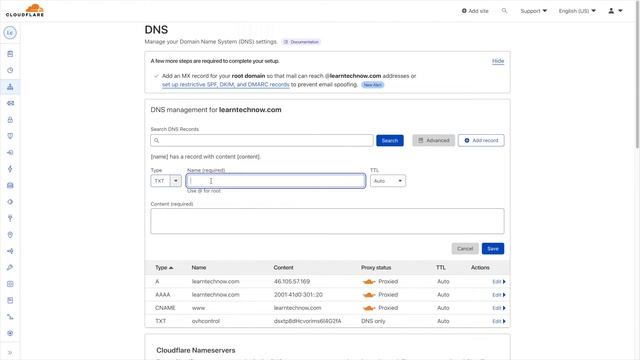Click the orange cloud for the A record

369,282
